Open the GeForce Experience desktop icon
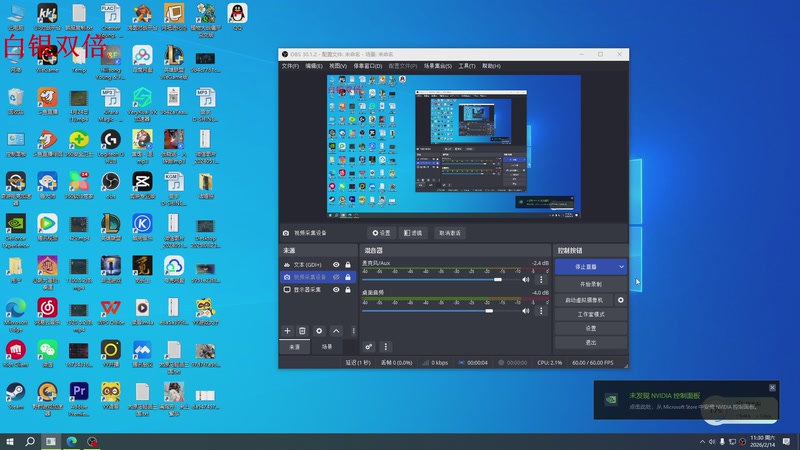800x450 pixels. (x=15, y=231)
